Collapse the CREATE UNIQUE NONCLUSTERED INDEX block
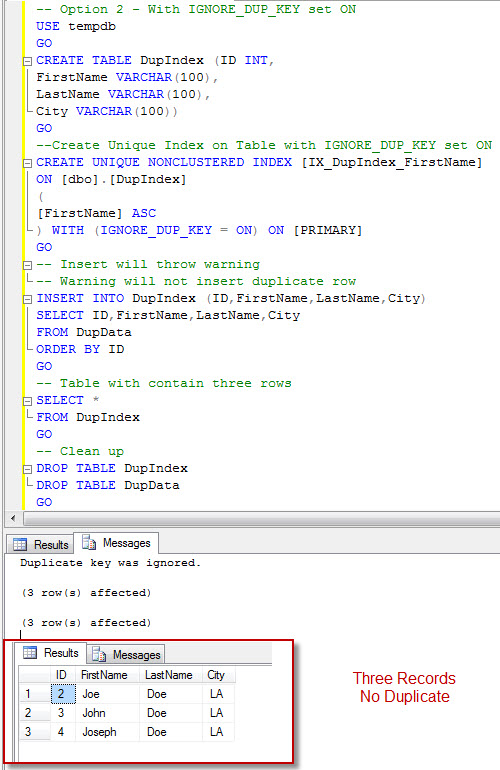This screenshot has width=500, height=770. click(x=28, y=164)
